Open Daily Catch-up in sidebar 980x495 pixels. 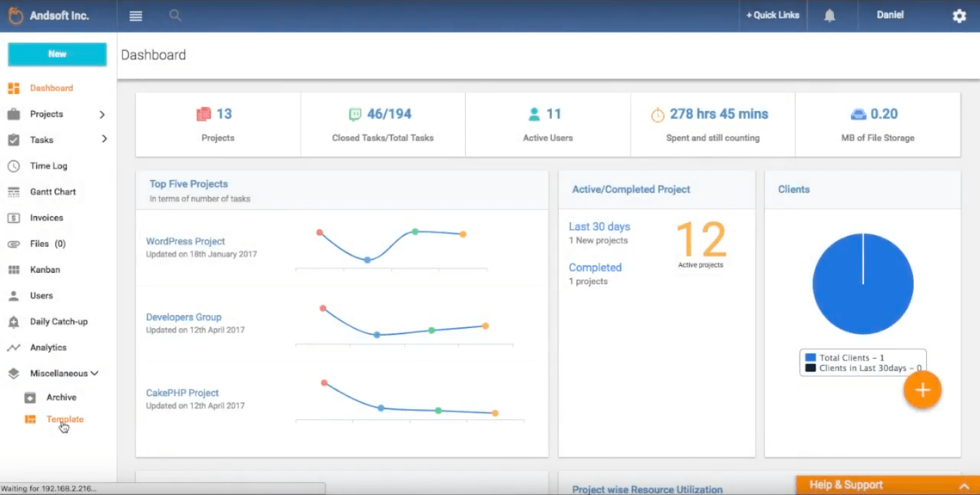59,322
